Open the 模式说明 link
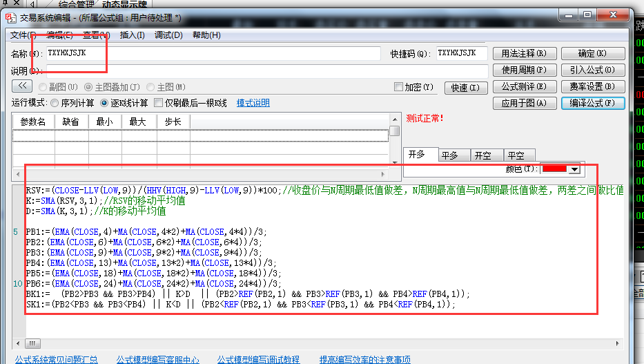 (x=253, y=103)
